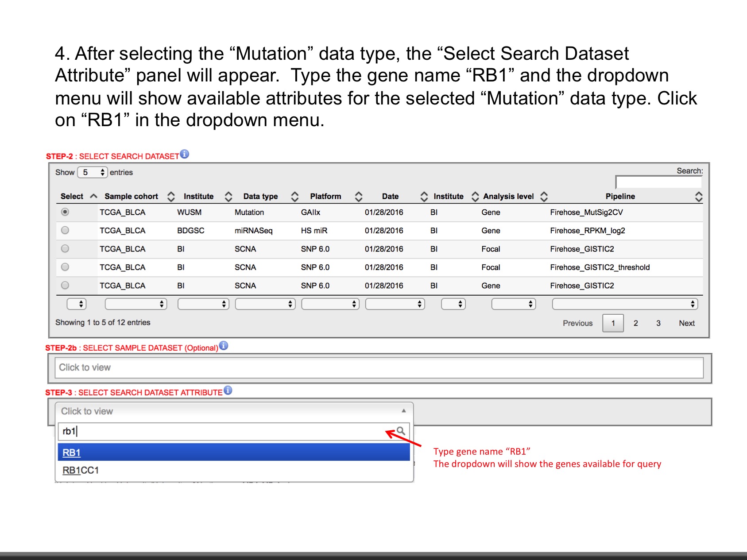Select the selected Mutation dataset radio button

(65, 212)
